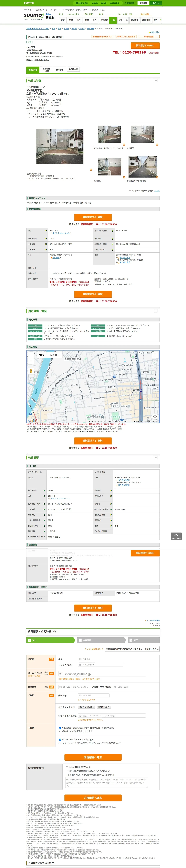This screenshot has width=186, height=868.
Task: Click help icon beside 土地の権利形態
Action: (x=44, y=520)
